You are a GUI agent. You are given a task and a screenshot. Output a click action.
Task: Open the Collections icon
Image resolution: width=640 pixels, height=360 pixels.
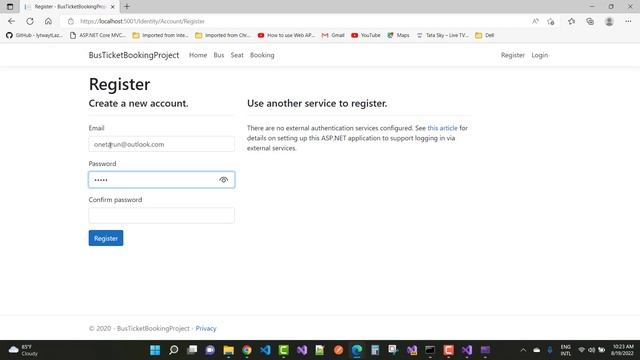(x=590, y=21)
